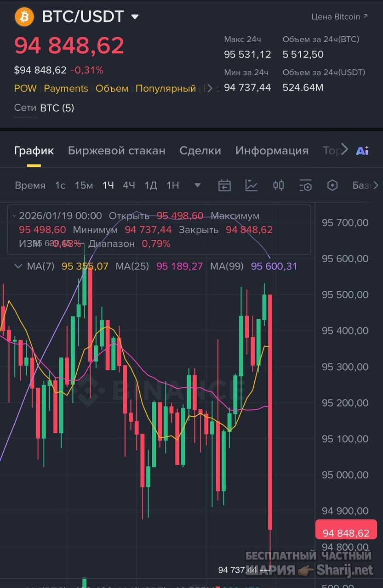The image size is (383, 588).
Task: Open chart display settings list icon
Action: tap(305, 185)
